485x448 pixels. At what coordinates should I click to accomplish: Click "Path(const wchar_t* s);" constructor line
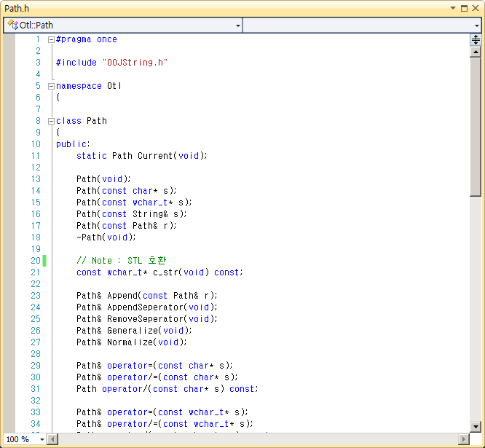pos(134,203)
